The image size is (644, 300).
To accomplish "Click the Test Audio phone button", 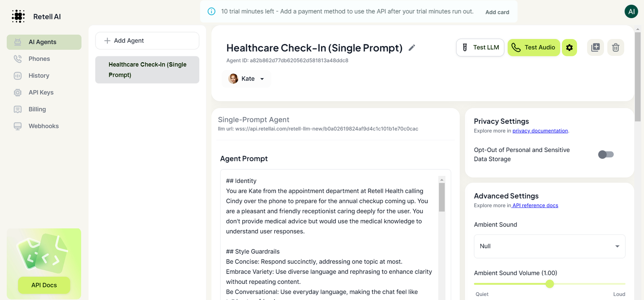I will click(533, 47).
